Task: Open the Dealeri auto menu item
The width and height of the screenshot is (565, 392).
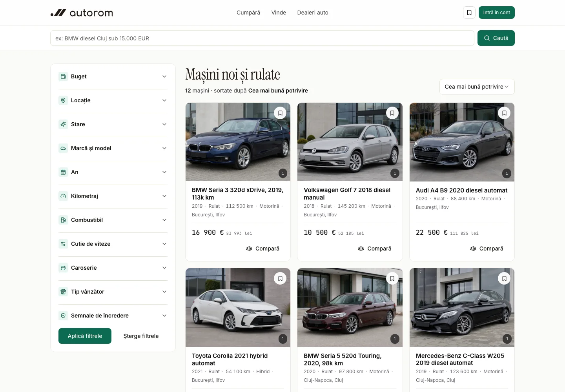Action: click(313, 13)
